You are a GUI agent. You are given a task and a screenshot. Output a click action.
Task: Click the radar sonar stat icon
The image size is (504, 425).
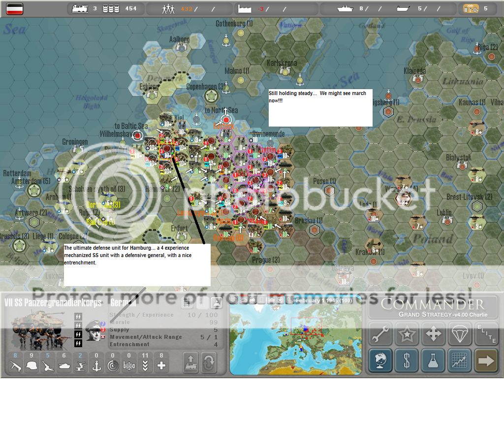click(x=113, y=366)
